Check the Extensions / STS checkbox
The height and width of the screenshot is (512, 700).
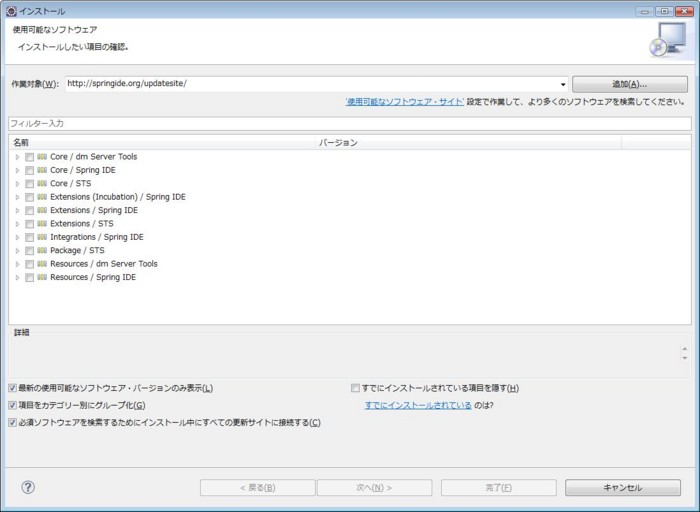[29, 224]
